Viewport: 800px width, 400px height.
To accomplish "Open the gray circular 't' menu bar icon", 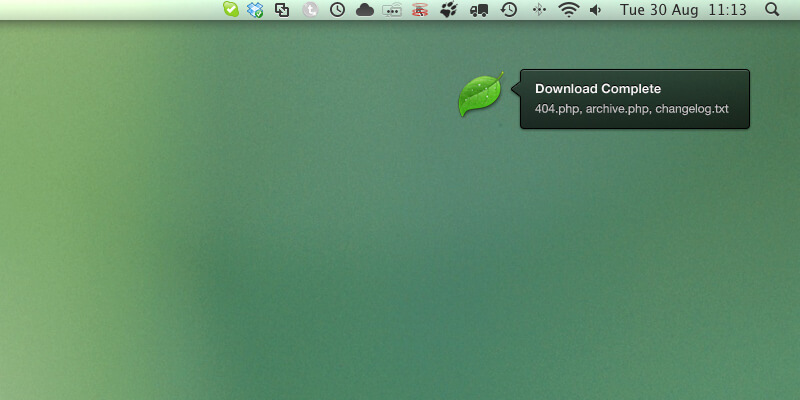I will click(310, 10).
